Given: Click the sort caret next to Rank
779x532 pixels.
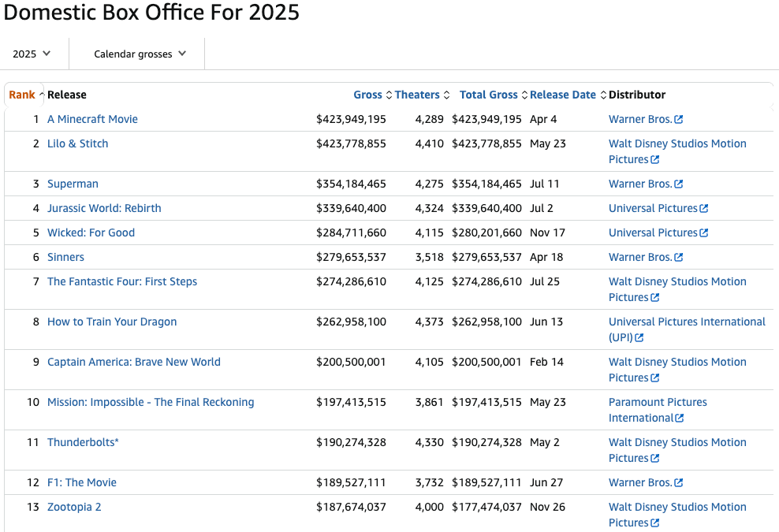Looking at the screenshot, I should click(x=41, y=95).
